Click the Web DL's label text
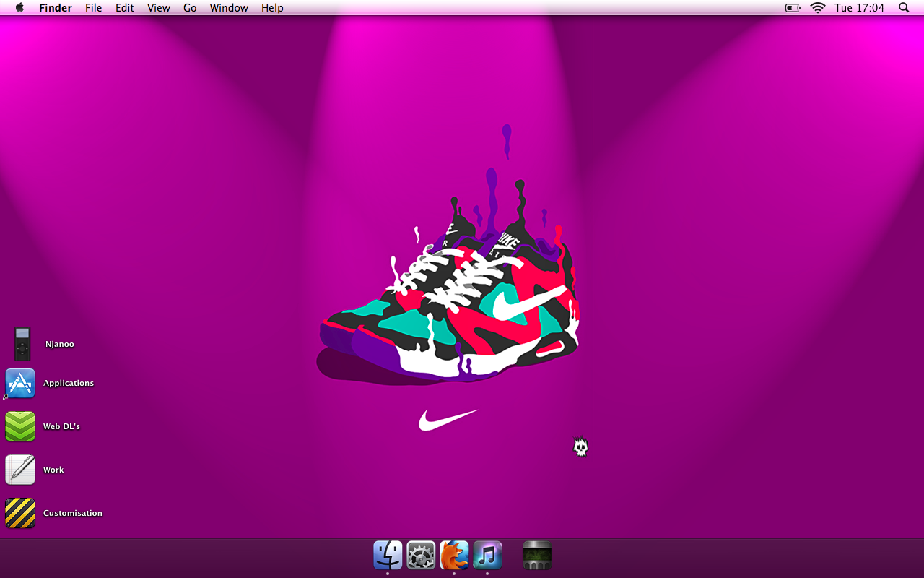Viewport: 924px width, 578px height. [x=61, y=427]
